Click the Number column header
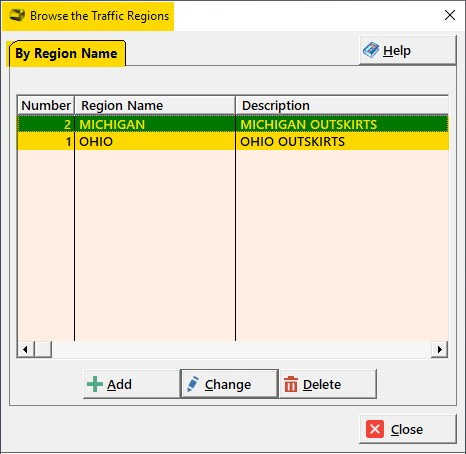Viewport: 466px width, 454px height. (x=46, y=106)
